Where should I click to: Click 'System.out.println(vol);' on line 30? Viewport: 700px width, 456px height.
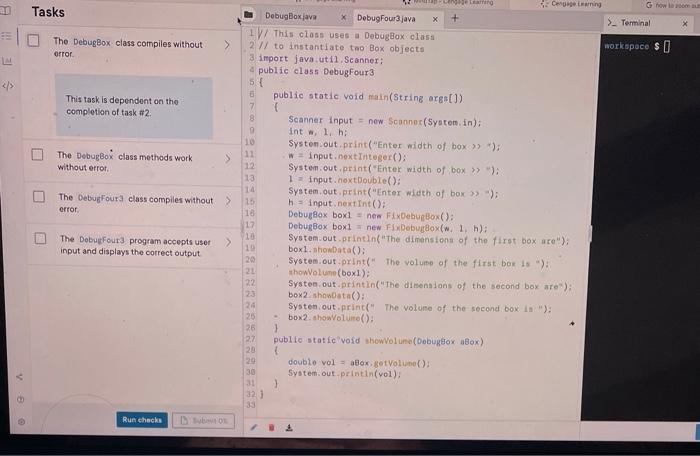point(345,373)
